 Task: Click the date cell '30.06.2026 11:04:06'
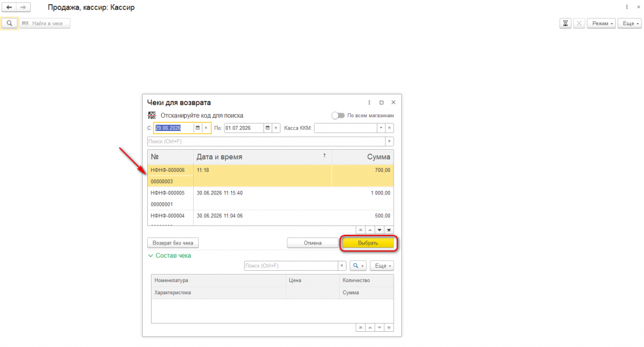219,216
